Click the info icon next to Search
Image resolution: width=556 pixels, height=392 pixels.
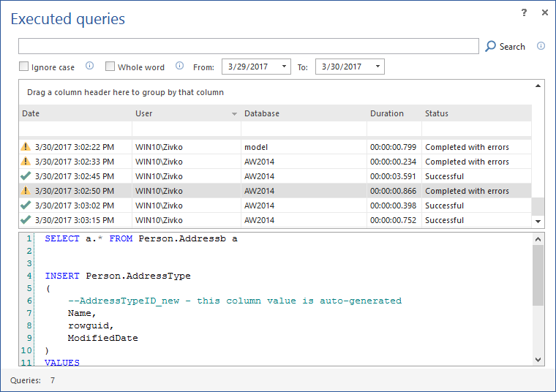541,46
